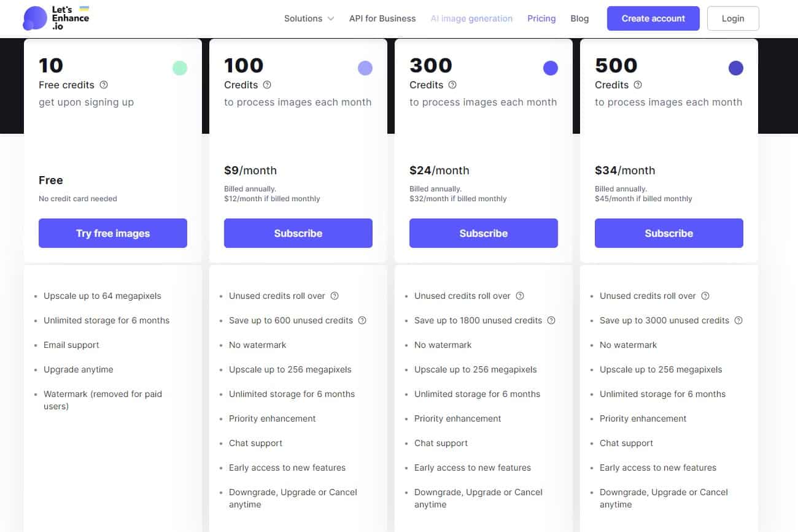798x532 pixels.
Task: Click help icon beside 300 Credits
Action: (x=452, y=85)
